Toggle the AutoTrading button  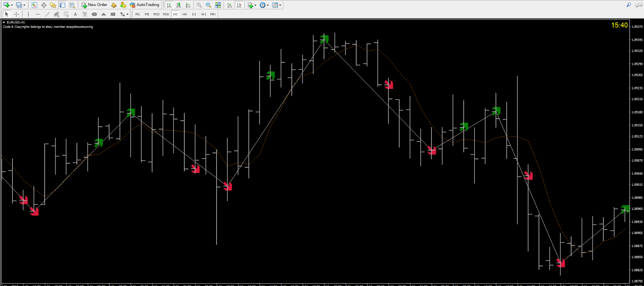click(x=144, y=5)
